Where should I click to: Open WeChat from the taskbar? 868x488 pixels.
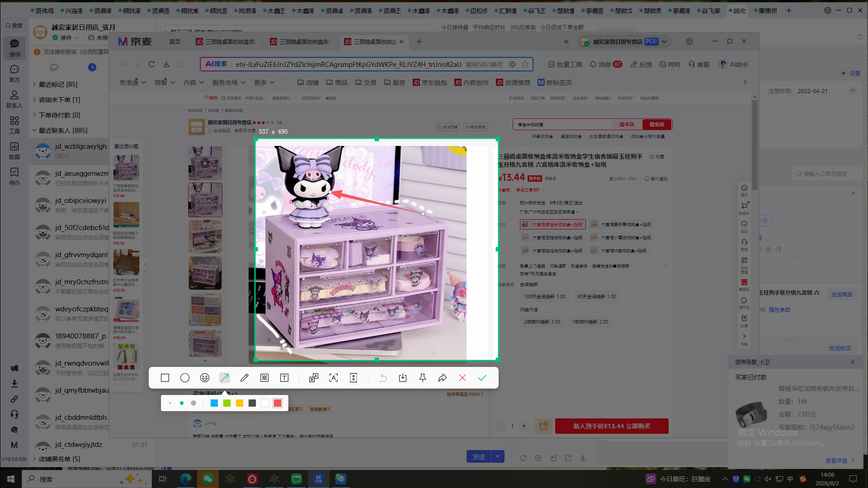point(208,479)
